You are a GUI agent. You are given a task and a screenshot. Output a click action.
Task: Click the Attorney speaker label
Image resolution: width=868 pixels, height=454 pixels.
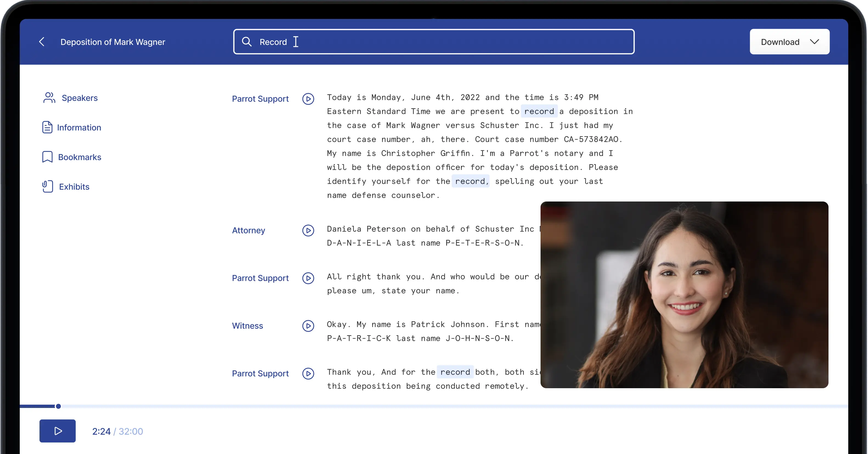pyautogui.click(x=248, y=230)
